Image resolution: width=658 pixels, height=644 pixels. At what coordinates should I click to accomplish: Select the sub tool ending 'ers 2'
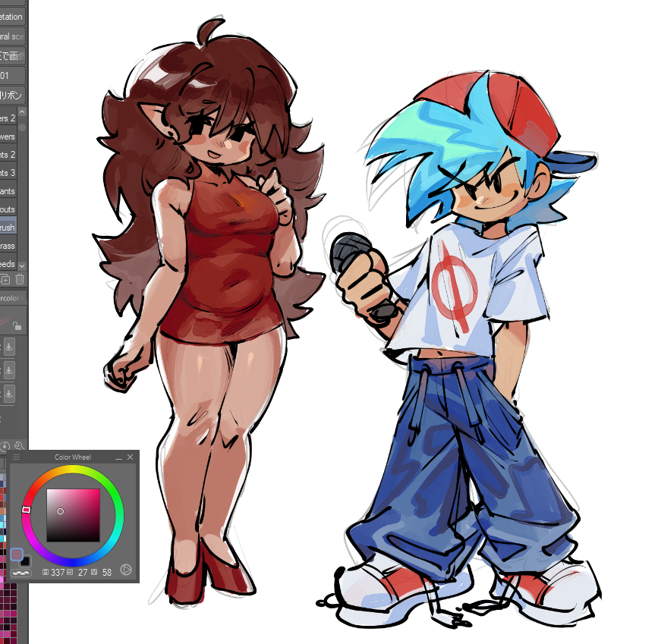(x=8, y=118)
